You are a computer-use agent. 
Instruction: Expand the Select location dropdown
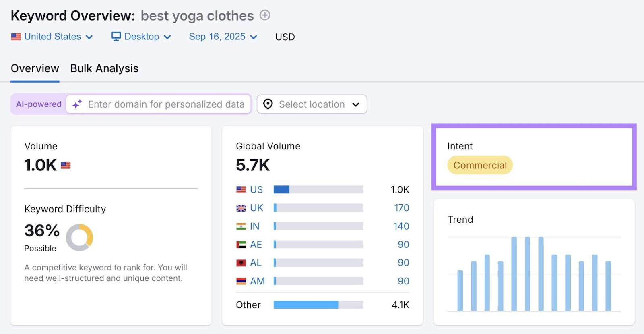click(312, 104)
